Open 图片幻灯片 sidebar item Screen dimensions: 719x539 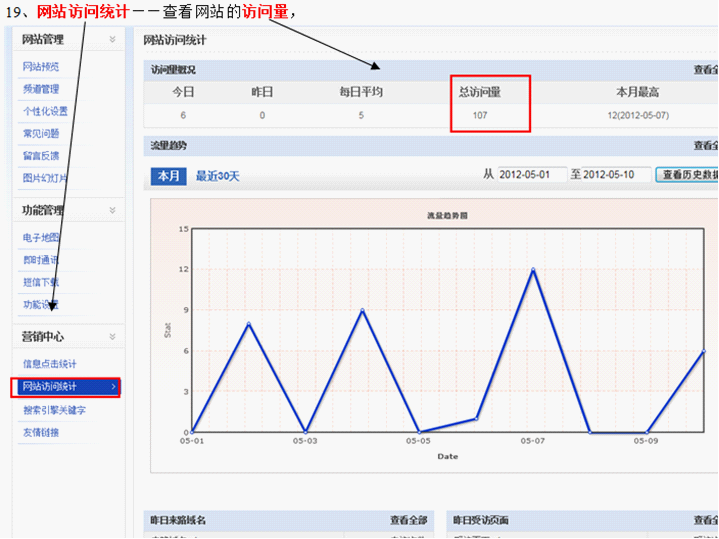click(45, 178)
